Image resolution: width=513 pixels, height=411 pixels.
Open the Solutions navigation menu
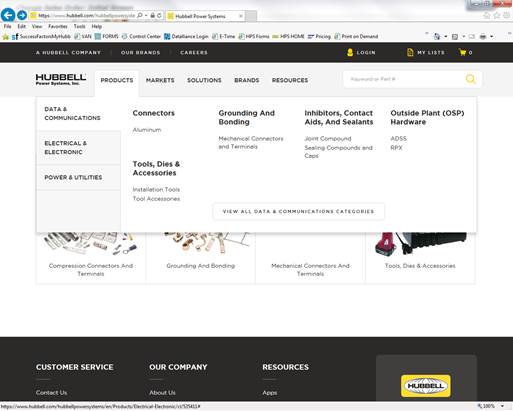pyautogui.click(x=204, y=80)
